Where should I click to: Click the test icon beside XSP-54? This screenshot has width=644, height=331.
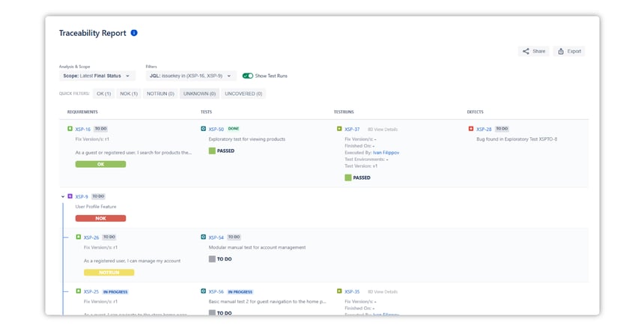pyautogui.click(x=203, y=237)
